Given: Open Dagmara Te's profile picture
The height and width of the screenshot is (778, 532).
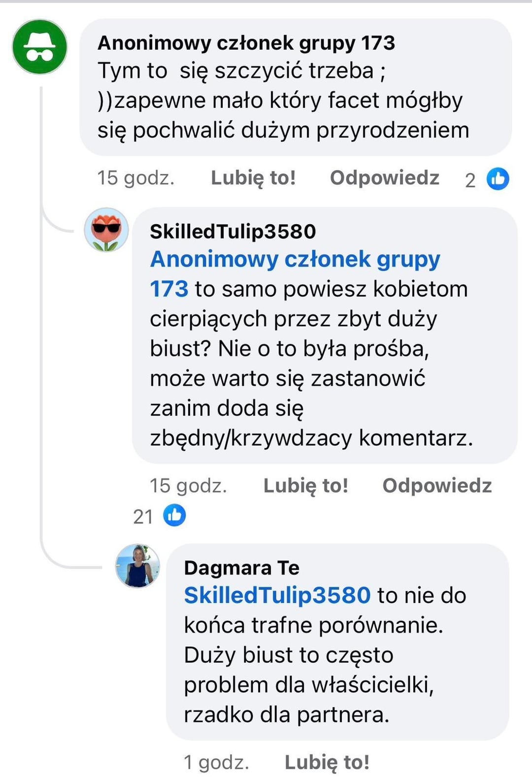Looking at the screenshot, I should click(x=137, y=566).
